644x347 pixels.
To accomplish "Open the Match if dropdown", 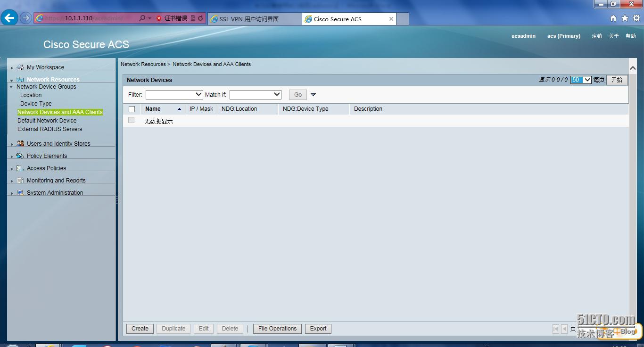I will coord(255,94).
